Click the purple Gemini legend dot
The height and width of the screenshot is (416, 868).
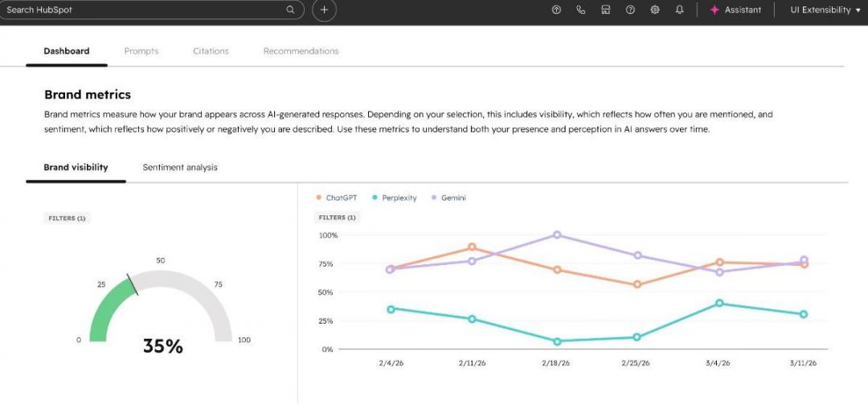coord(434,198)
